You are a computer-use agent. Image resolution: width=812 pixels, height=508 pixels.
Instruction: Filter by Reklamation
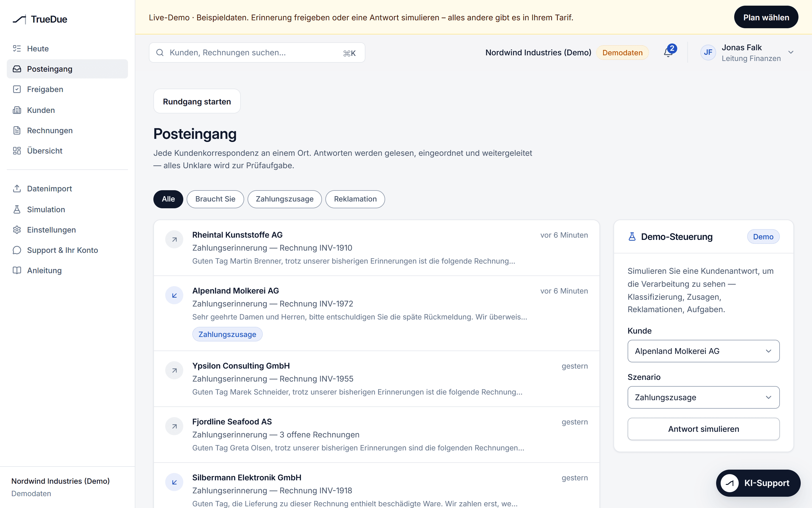point(355,199)
